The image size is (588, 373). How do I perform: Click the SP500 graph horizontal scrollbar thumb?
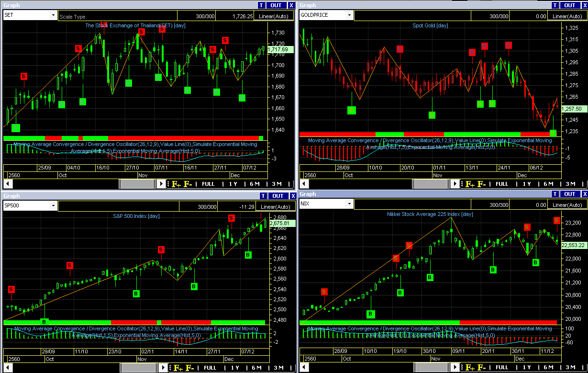[x=139, y=368]
